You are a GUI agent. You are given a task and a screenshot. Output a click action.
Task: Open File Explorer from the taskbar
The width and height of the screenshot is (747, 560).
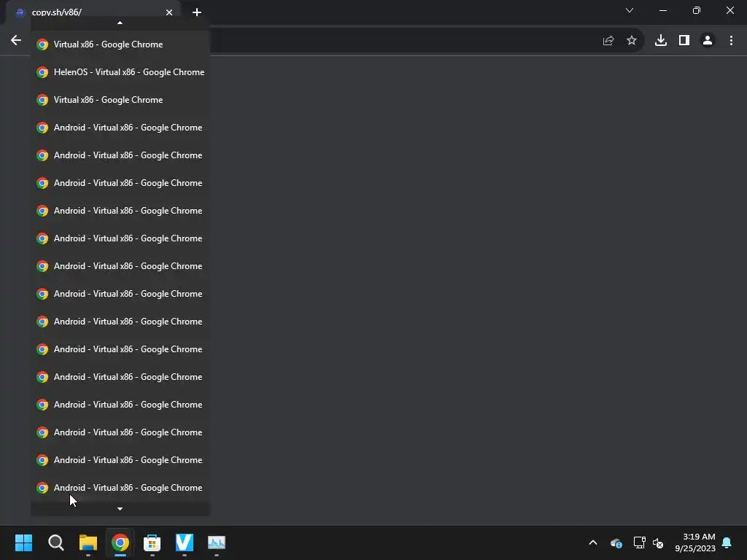point(88,542)
